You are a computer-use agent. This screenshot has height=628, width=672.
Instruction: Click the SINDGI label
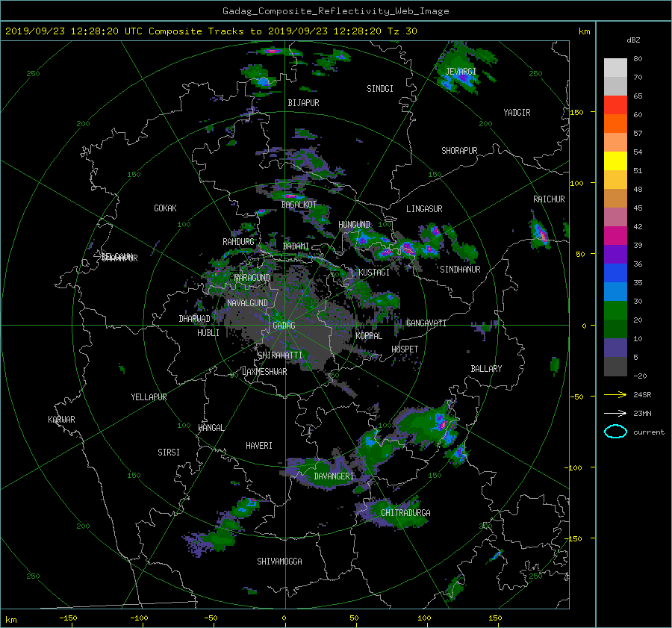coord(380,89)
